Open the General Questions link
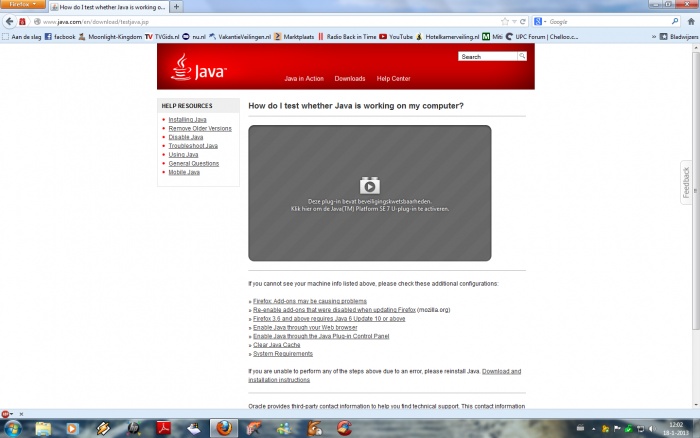The image size is (700, 438). 194,163
